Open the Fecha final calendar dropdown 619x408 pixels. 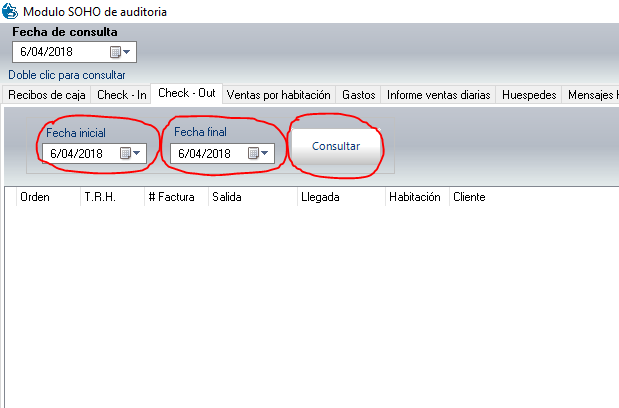(x=259, y=153)
